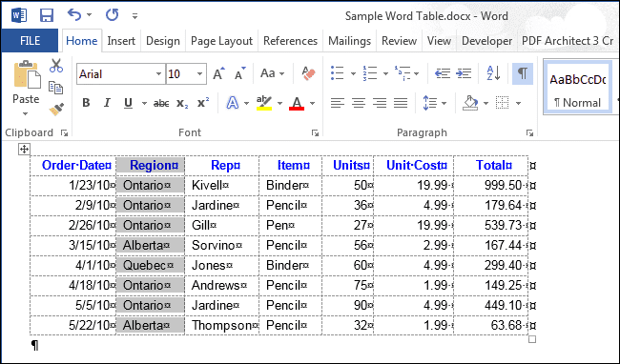Viewport: 620px width, 364px height.
Task: Toggle Show/Hide paragraph marks
Action: tap(523, 73)
